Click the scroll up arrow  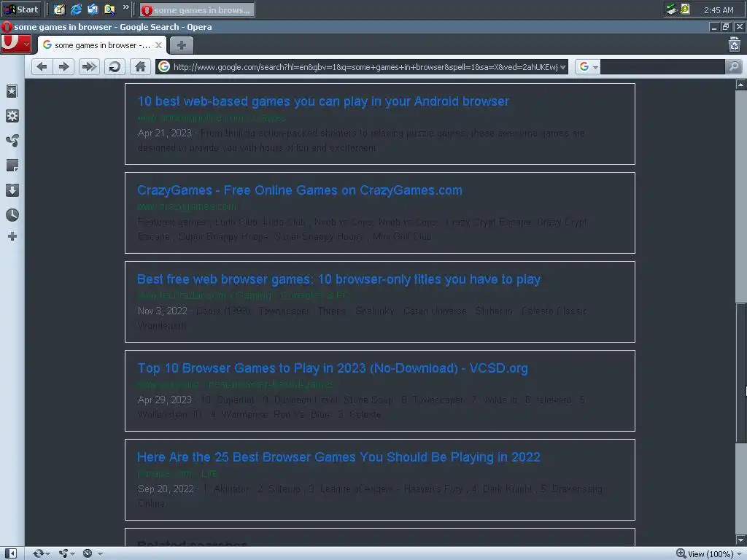point(741,85)
